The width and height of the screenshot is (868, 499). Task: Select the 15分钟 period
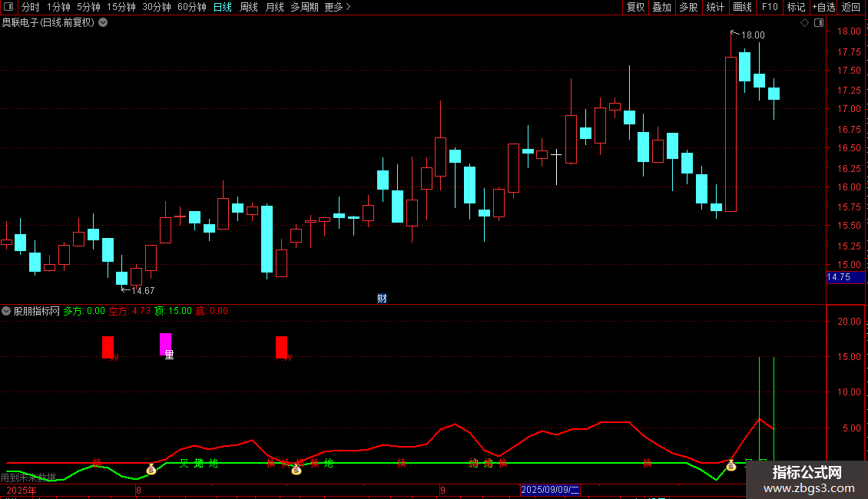pyautogui.click(x=121, y=7)
